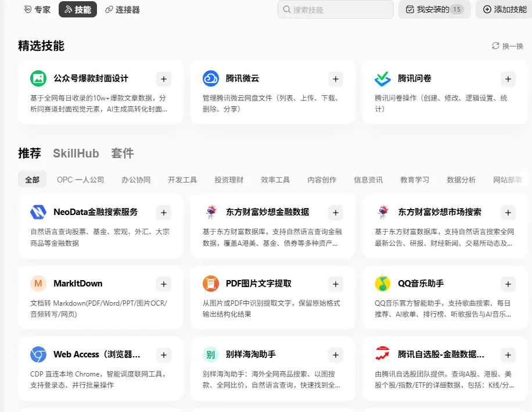532x412 pixels.
Task: Filter by 教育学习 category
Action: point(415,180)
